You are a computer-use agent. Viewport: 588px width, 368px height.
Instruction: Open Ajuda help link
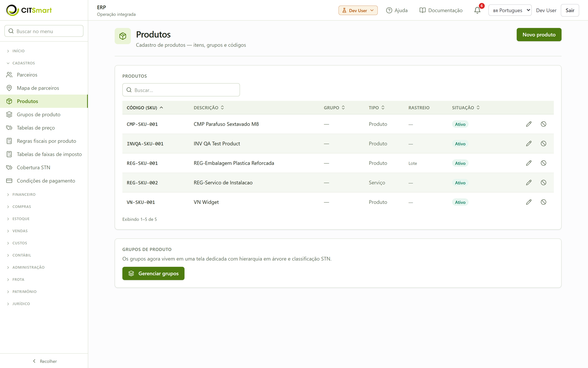(397, 10)
